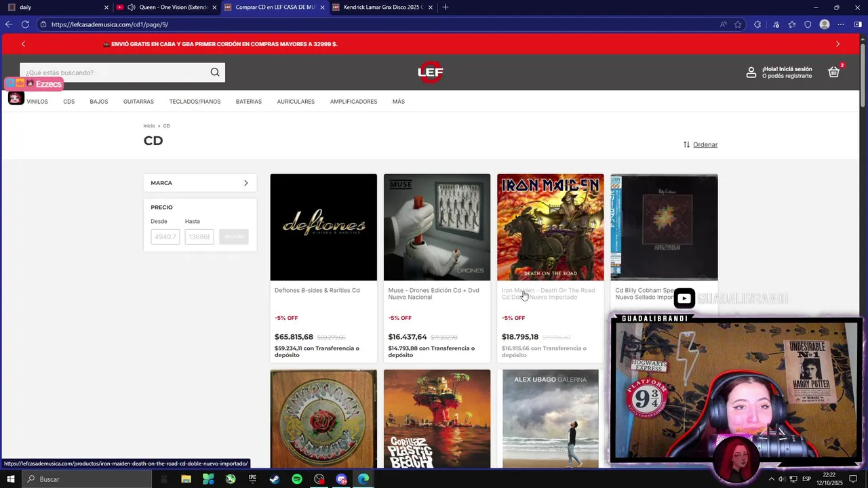This screenshot has width=868, height=488.
Task: Open Steam from the taskbar
Action: coord(275,479)
